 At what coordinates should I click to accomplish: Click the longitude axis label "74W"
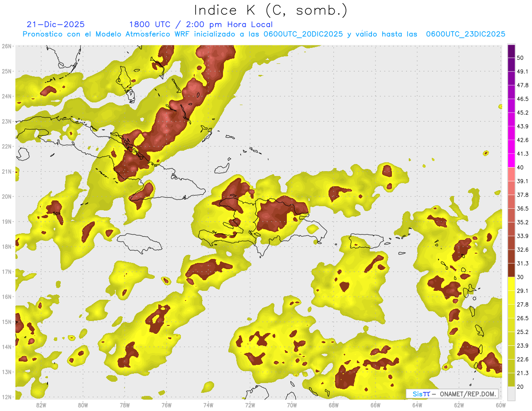(208, 405)
